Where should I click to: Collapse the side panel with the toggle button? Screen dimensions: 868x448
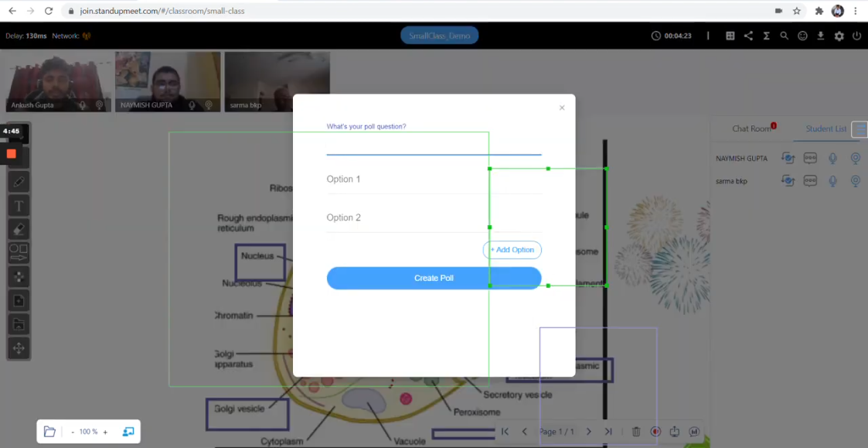[859, 129]
